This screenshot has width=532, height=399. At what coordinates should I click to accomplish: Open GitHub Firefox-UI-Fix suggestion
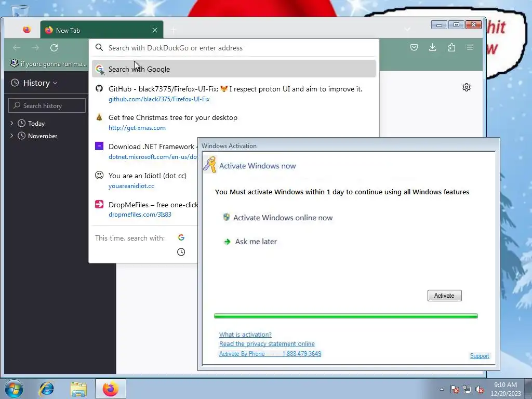pyautogui.click(x=234, y=94)
